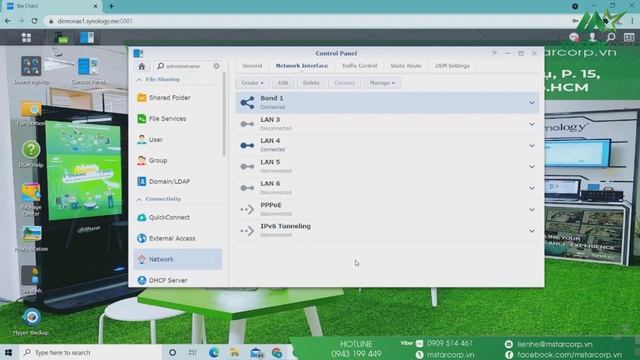
Task: Select the File Services sidebar icon
Action: coord(142,118)
